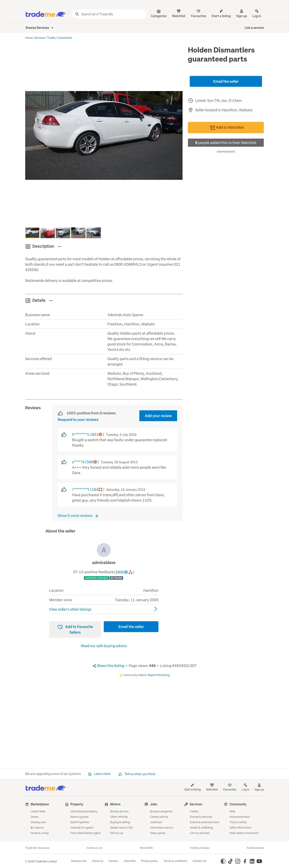This screenshot has height=868, width=289.
Task: Toggle dark mode contrast icon in footer
Action: click(223, 861)
